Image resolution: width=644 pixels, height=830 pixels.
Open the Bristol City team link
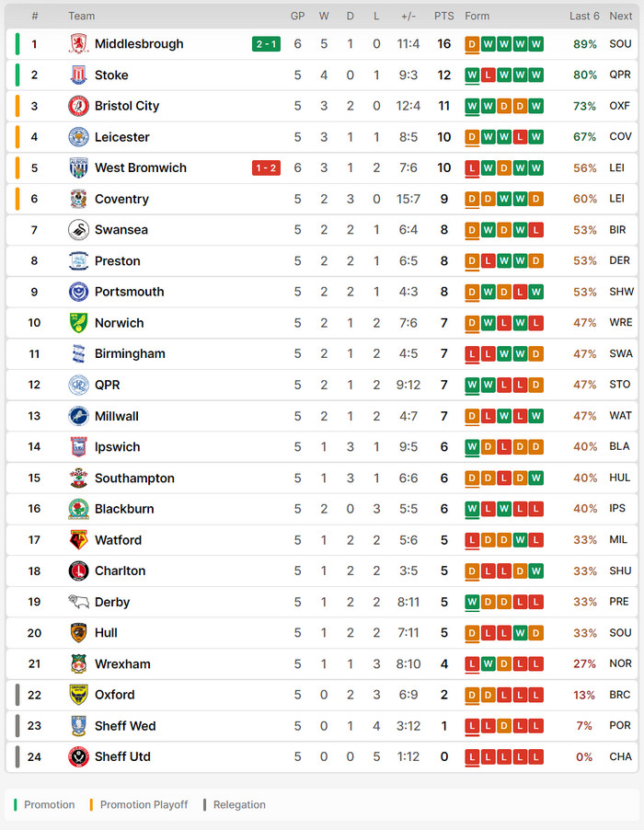(x=127, y=106)
